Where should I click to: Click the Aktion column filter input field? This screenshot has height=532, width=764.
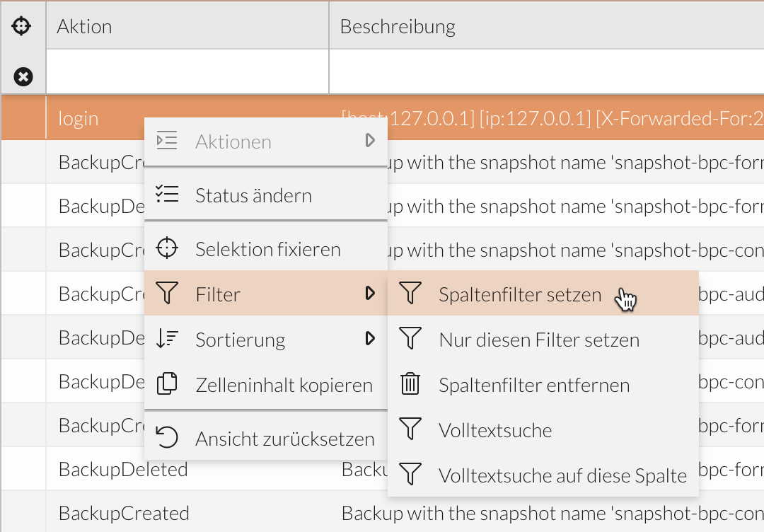tap(187, 71)
